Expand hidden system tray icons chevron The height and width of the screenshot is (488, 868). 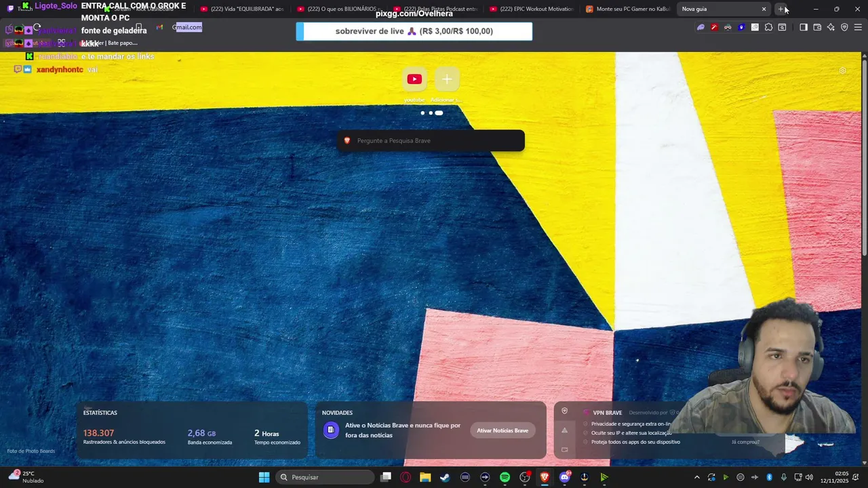click(x=696, y=477)
